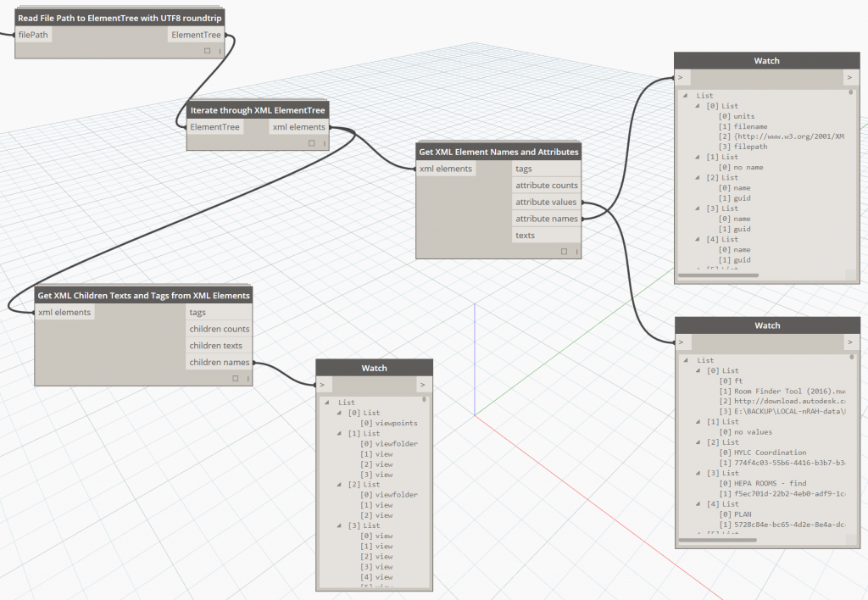868x600 pixels.
Task: Collapse root List in Watch listing 'viewpoints'
Action: [x=327, y=403]
